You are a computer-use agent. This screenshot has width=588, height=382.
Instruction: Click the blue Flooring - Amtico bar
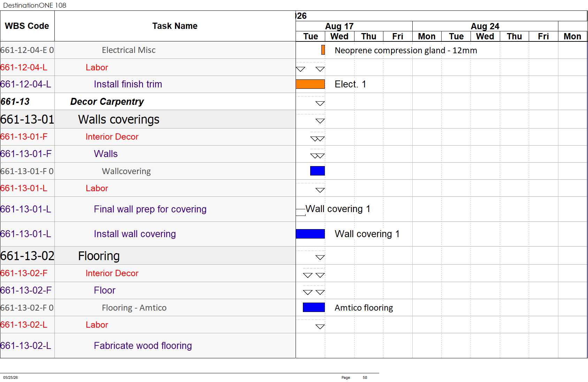point(314,307)
